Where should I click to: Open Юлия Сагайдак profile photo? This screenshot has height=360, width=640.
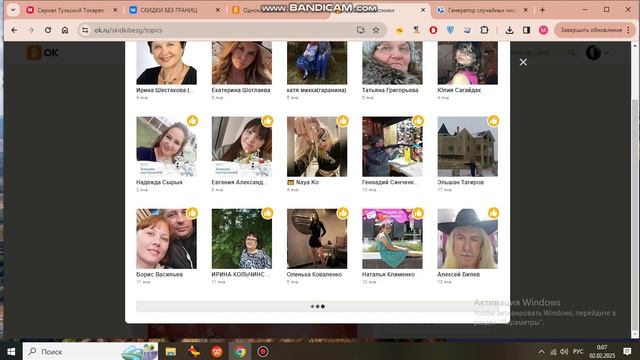[x=468, y=63]
